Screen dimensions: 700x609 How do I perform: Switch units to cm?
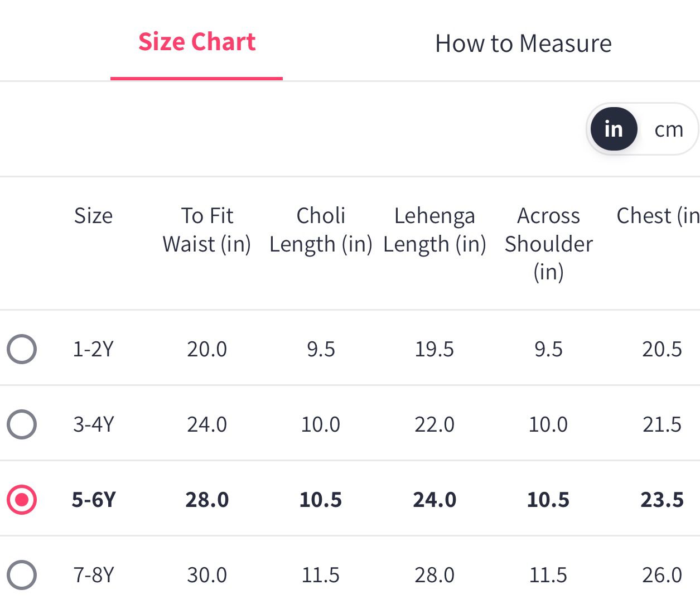668,129
